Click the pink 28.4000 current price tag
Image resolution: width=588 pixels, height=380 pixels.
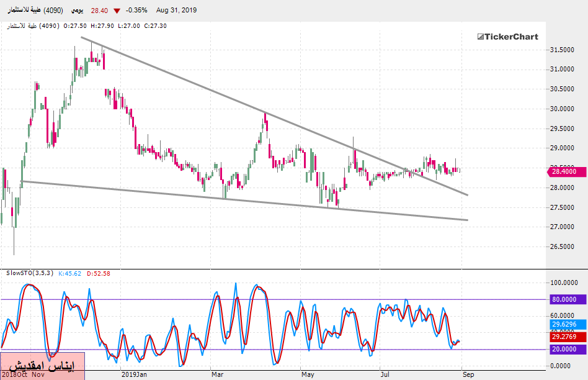click(x=564, y=171)
